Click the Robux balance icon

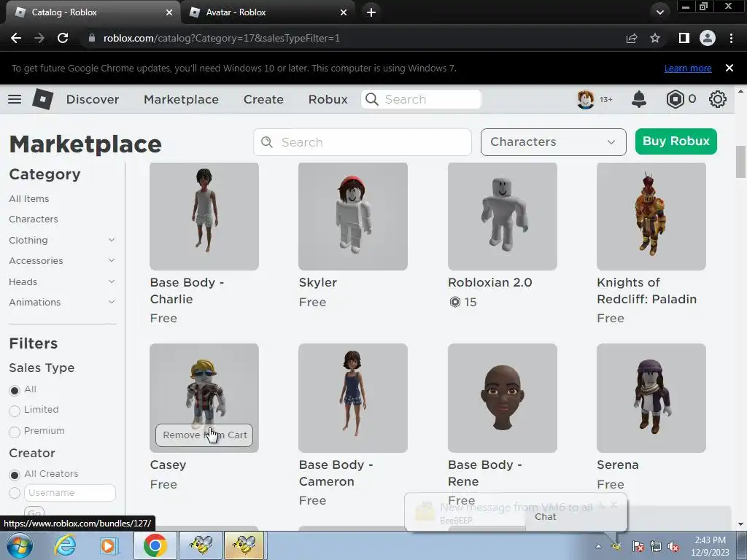[675, 99]
